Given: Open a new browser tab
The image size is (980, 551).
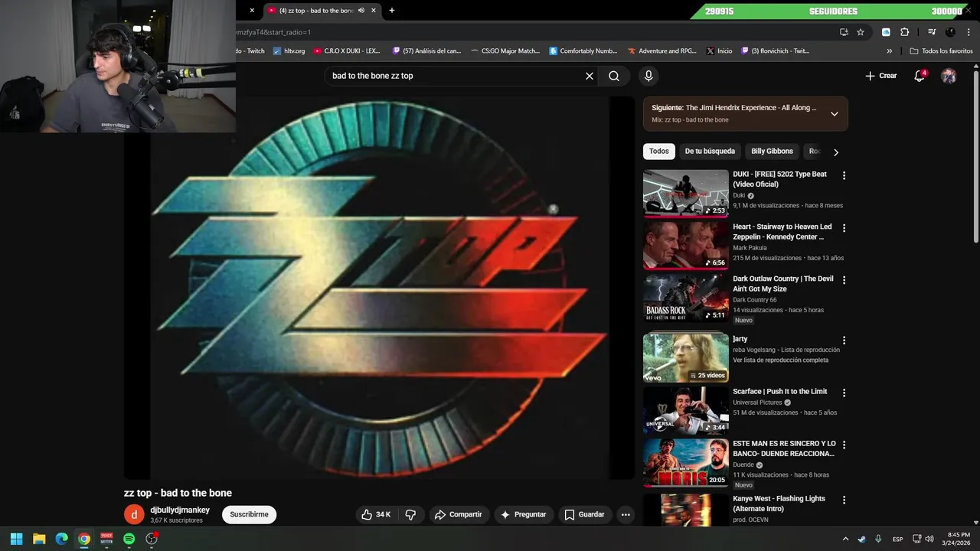Looking at the screenshot, I should click(392, 10).
